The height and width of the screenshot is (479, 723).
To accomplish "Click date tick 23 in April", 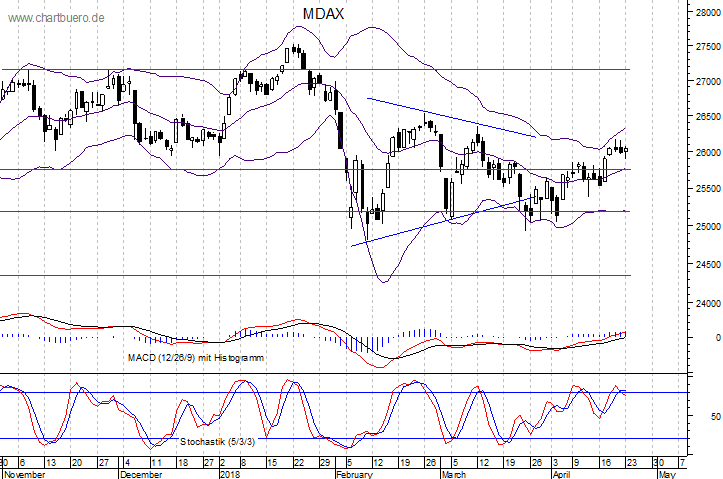I will [x=631, y=463].
